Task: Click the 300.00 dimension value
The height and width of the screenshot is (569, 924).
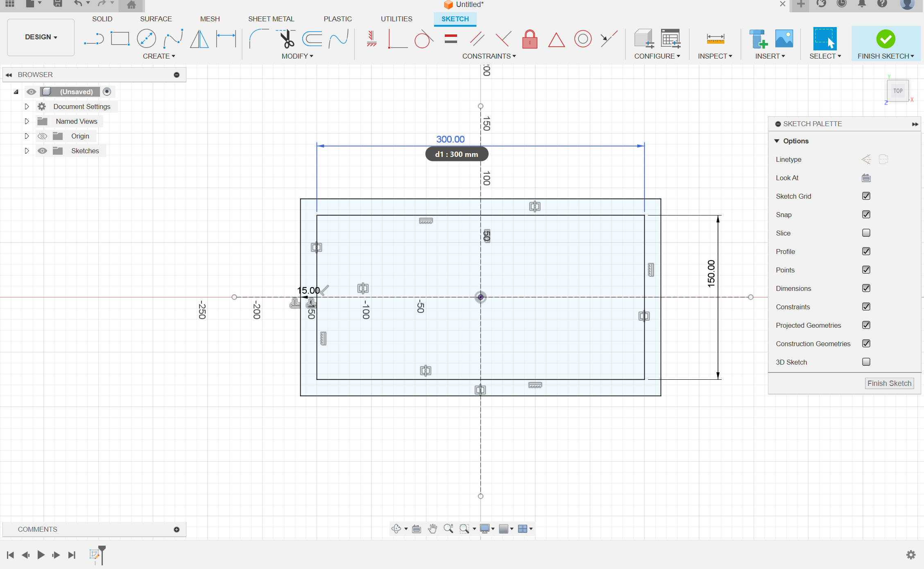Action: [450, 139]
